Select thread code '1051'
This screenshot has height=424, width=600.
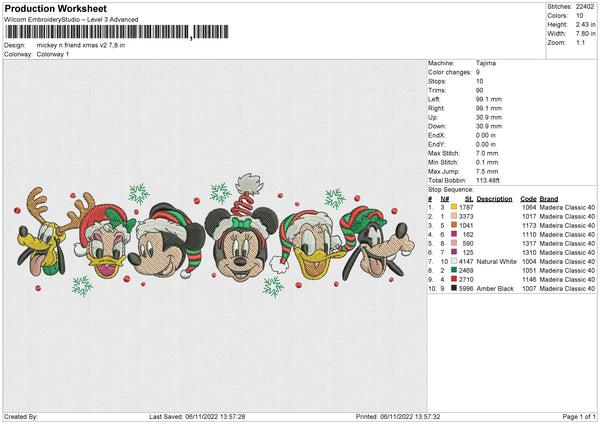pyautogui.click(x=529, y=271)
